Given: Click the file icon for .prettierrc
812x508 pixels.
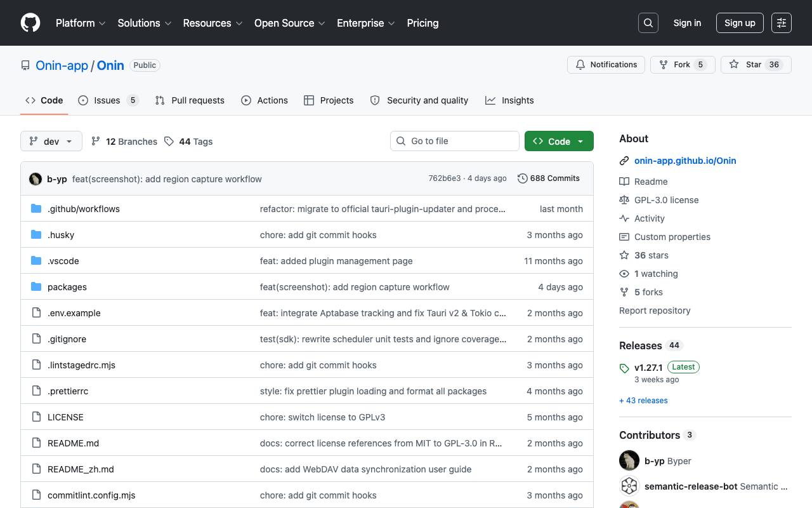Looking at the screenshot, I should [36, 391].
